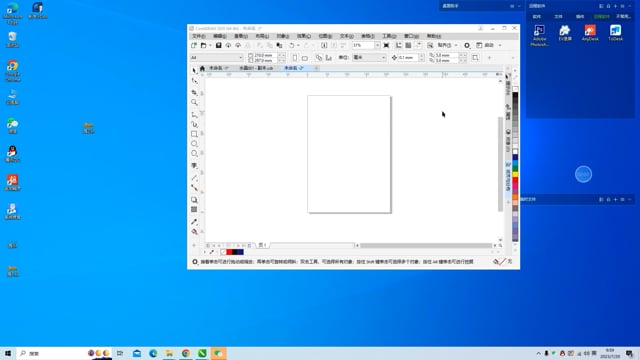Open the 对象 (Object) menu
Screen dimensions: 640x360
[x=282, y=36]
